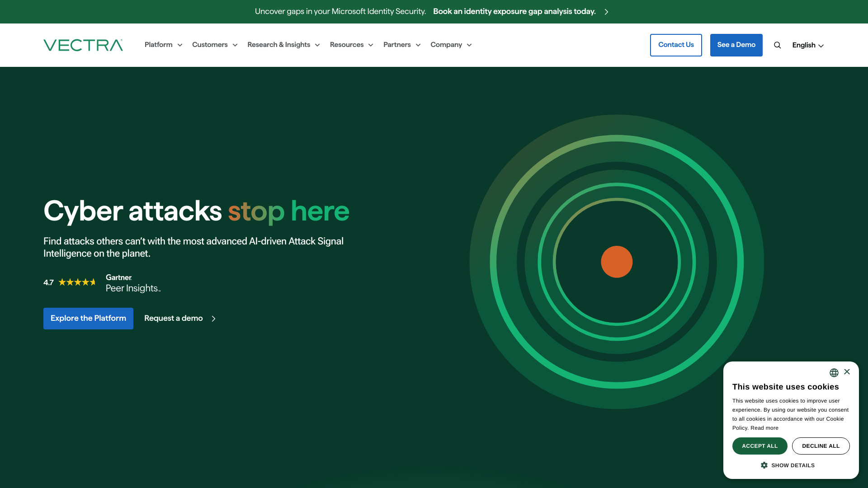Click the Vectra logo in the header

point(84,45)
